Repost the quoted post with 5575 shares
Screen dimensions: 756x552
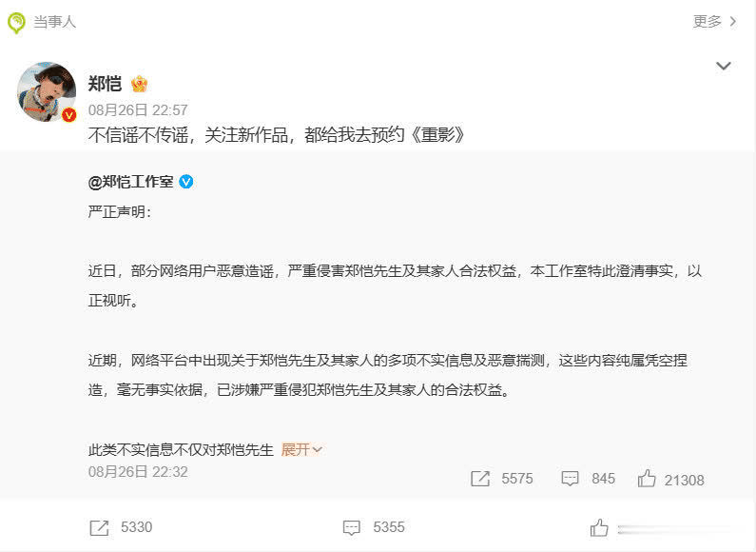pos(501,479)
